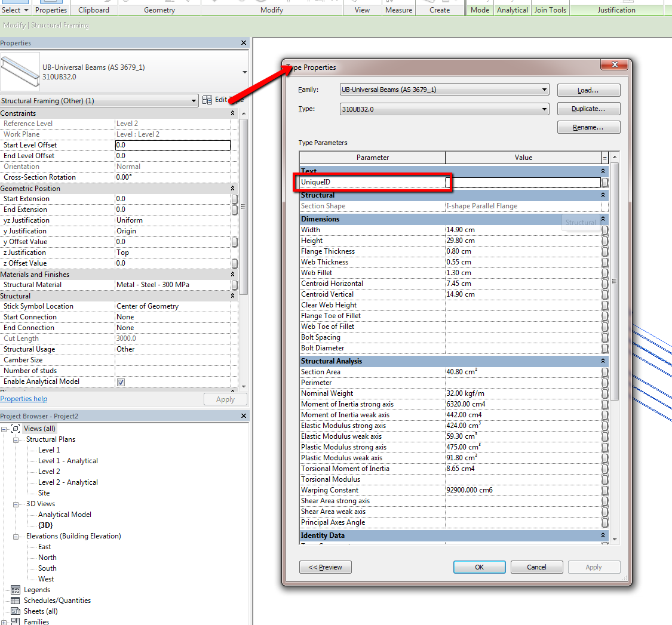Click the Modify ribbon panel label
The width and height of the screenshot is (672, 625).
point(272,10)
